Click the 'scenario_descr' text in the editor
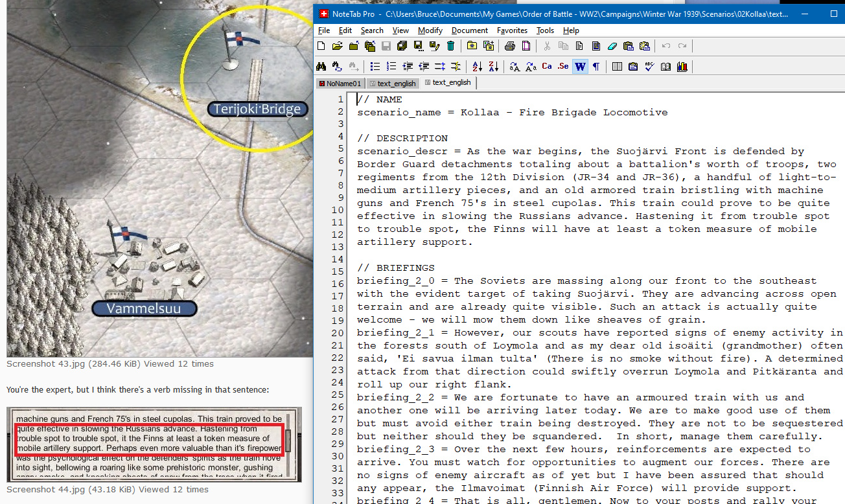This screenshot has height=504, width=845. (x=402, y=152)
